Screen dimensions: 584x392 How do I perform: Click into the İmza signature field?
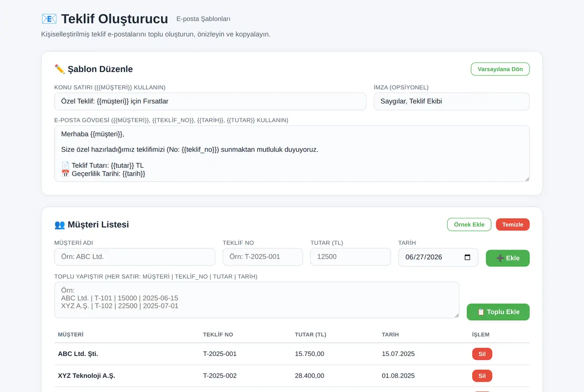coord(452,101)
